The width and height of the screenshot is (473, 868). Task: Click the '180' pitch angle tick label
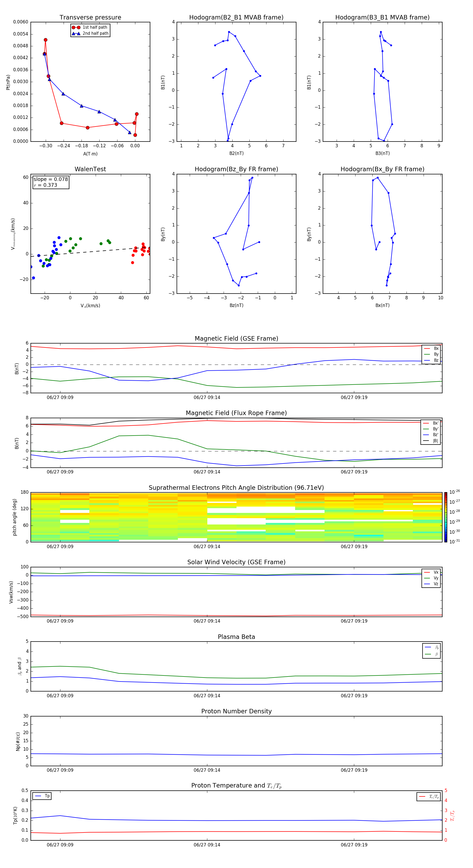[25, 492]
